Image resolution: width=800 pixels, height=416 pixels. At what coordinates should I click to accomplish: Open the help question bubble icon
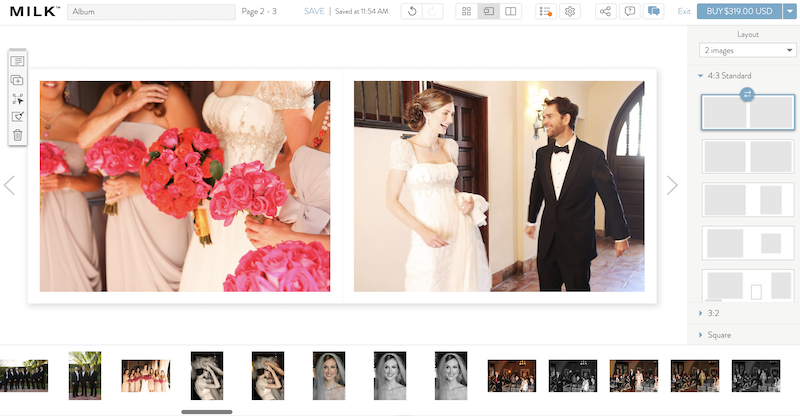(629, 11)
